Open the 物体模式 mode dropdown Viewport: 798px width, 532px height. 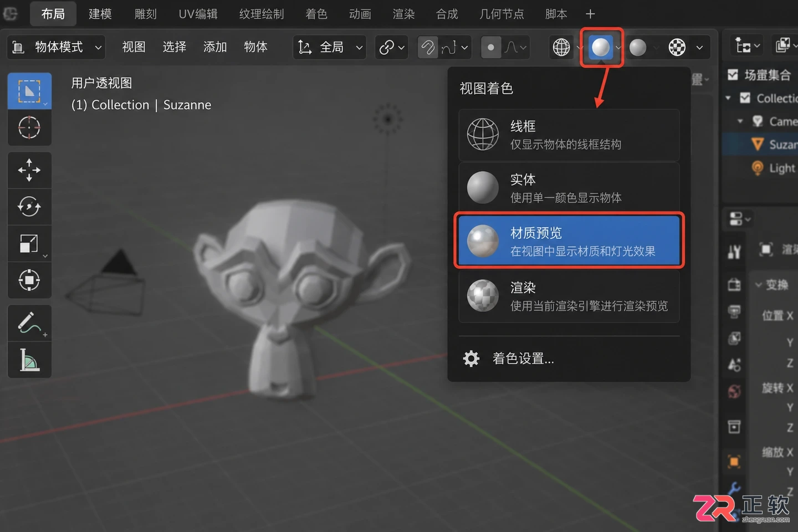[x=56, y=48]
